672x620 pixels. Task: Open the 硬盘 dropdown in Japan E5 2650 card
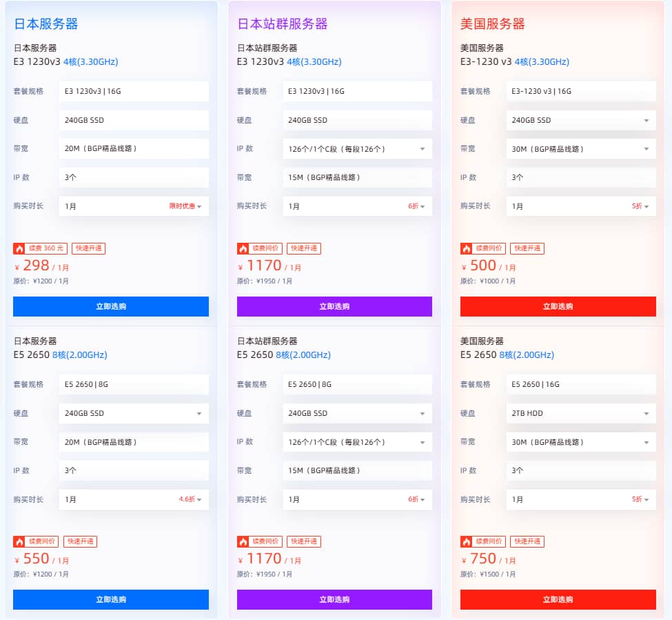(134, 413)
